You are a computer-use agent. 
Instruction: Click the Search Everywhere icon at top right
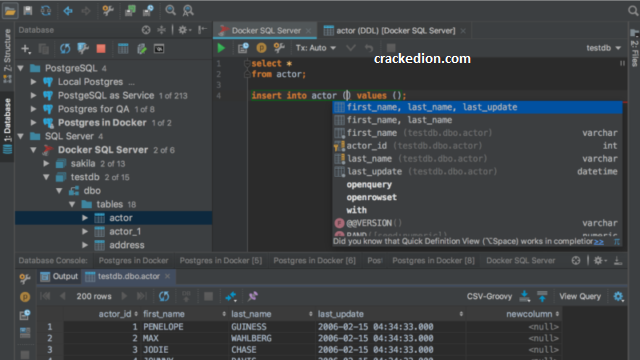tap(633, 11)
